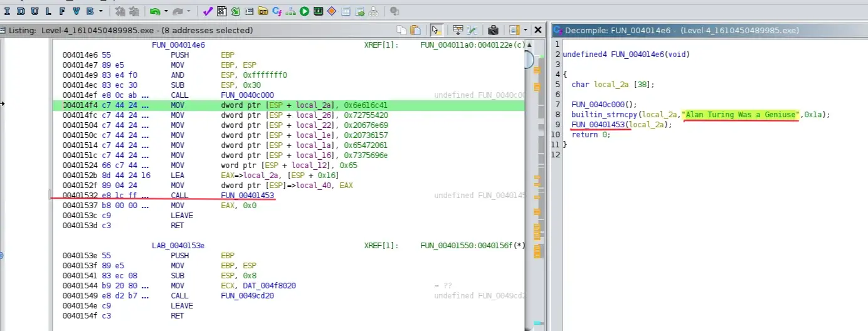Close the Listing panel with the X

pyautogui.click(x=537, y=30)
